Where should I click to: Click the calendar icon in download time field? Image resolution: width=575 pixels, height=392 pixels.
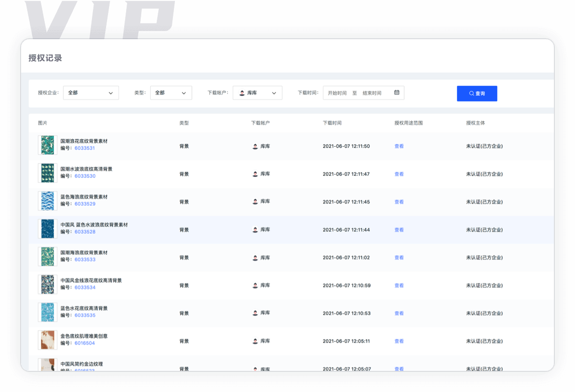(x=397, y=92)
